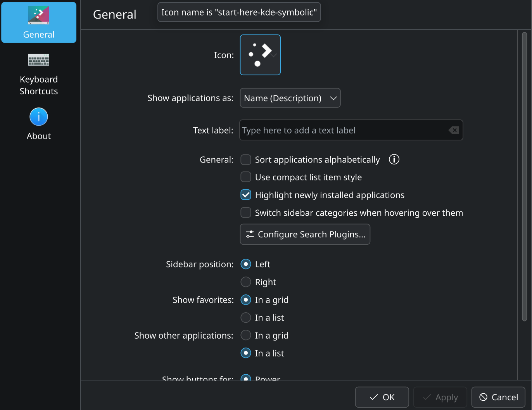532x410 pixels.
Task: Show other applications In a grid
Action: 246,336
